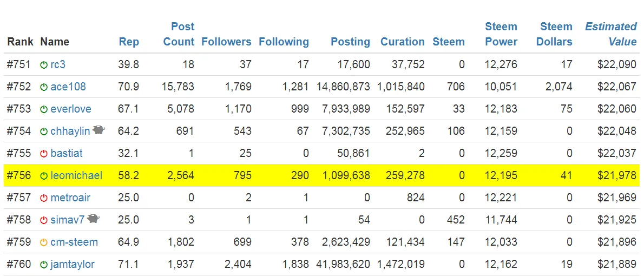Click the green power icon beside chhaylin
Image resolution: width=644 pixels, height=276 pixels.
coord(44,132)
